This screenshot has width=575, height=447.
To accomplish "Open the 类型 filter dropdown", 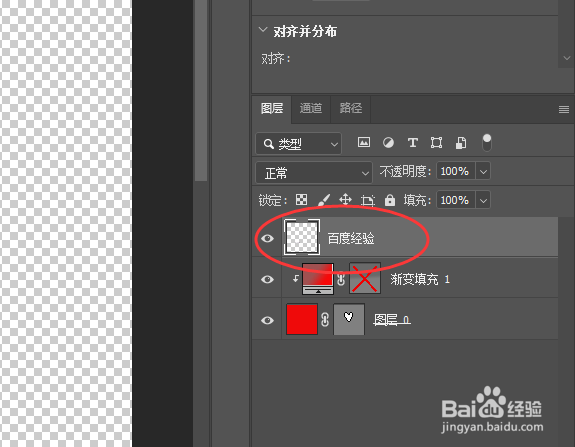I will 299,143.
